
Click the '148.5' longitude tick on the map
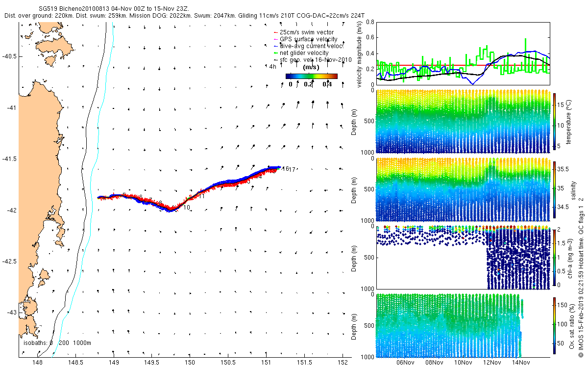coord(75,363)
